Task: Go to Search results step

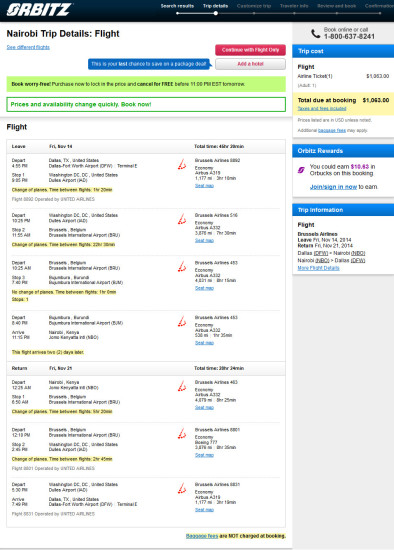Action: [177, 6]
